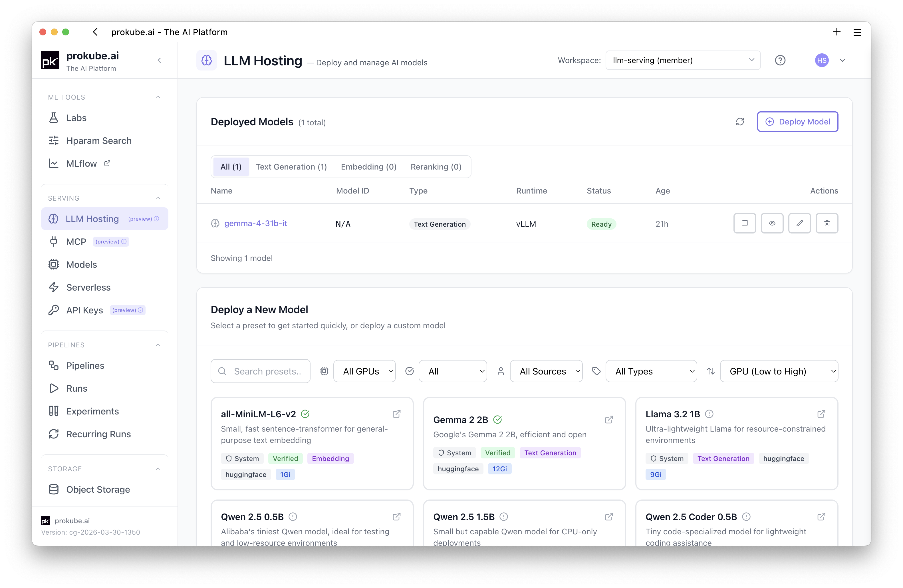Open the verification All filter dropdown
The image size is (903, 588).
coord(453,371)
